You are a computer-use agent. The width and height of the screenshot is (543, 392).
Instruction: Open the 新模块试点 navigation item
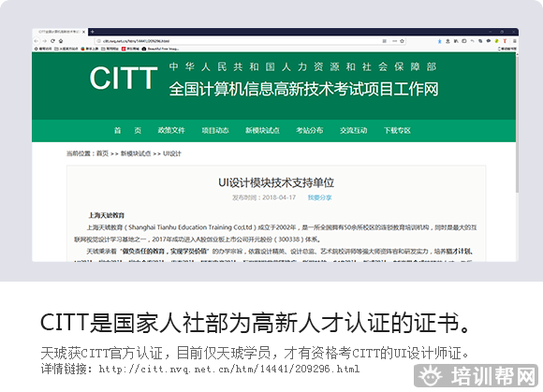(262, 130)
